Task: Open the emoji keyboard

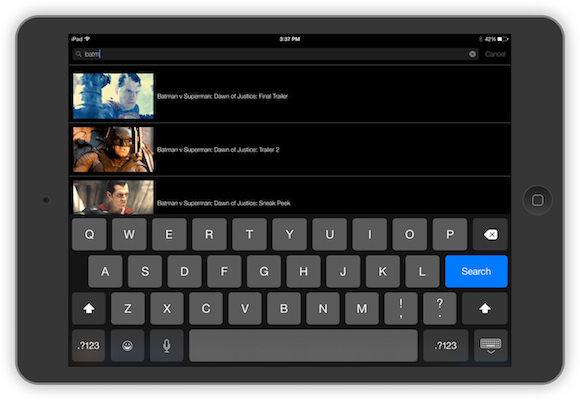Action: click(x=128, y=346)
